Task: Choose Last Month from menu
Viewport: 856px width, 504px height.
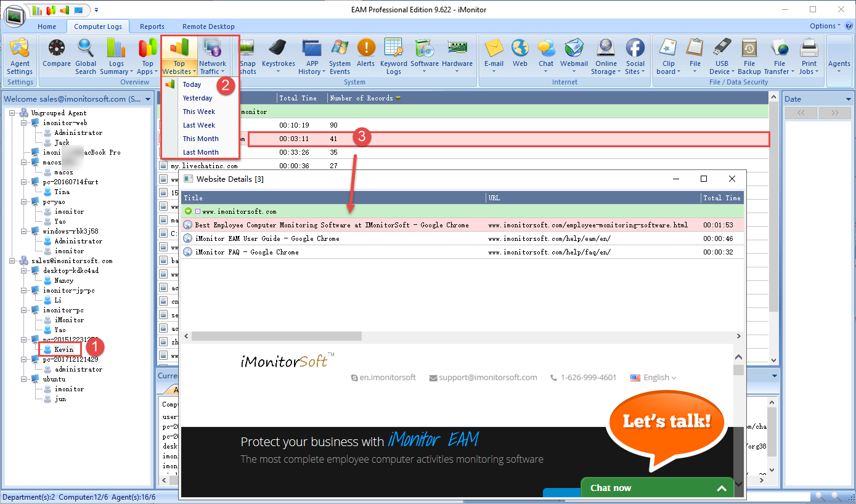Action: pyautogui.click(x=201, y=152)
